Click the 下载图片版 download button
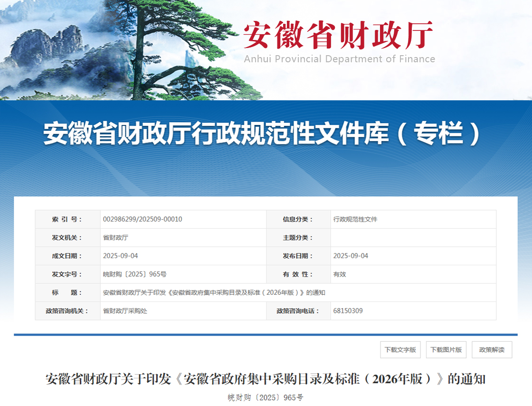 tap(446, 349)
